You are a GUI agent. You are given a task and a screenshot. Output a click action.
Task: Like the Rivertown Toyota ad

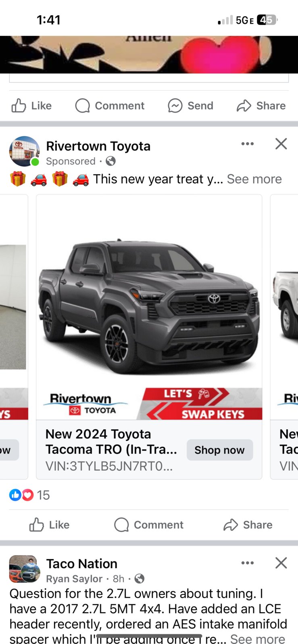[x=49, y=525]
